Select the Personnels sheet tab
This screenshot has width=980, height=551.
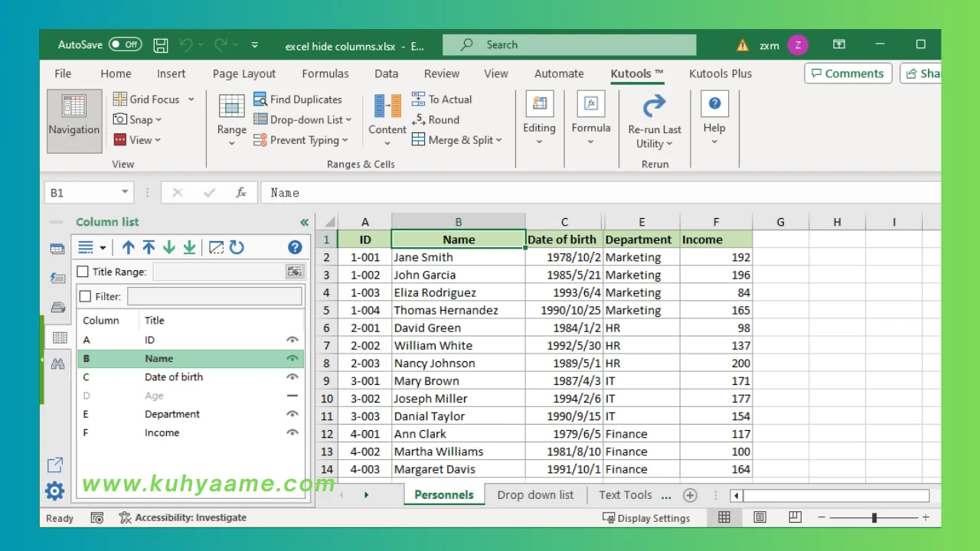point(444,494)
